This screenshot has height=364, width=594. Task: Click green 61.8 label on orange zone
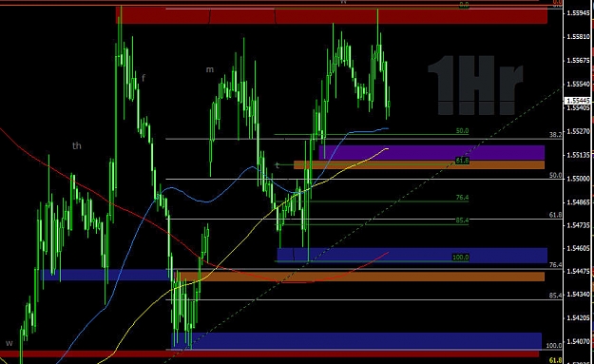(462, 161)
